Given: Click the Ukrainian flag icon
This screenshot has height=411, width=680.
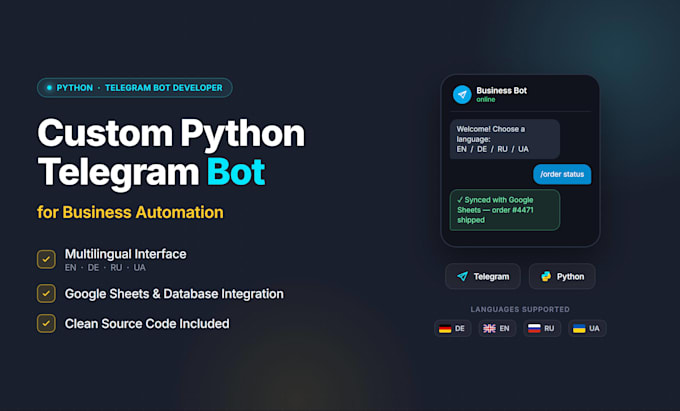Looking at the screenshot, I should point(579,329).
